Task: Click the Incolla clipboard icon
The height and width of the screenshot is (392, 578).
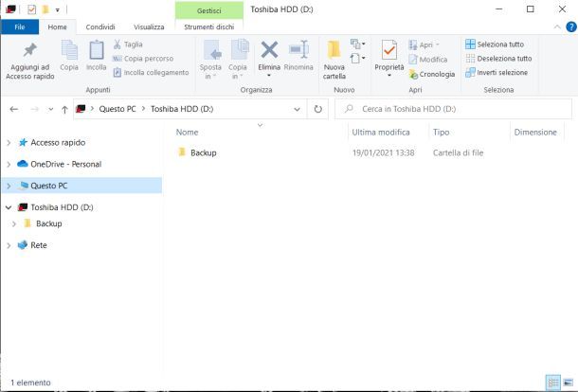Action: 97,50
